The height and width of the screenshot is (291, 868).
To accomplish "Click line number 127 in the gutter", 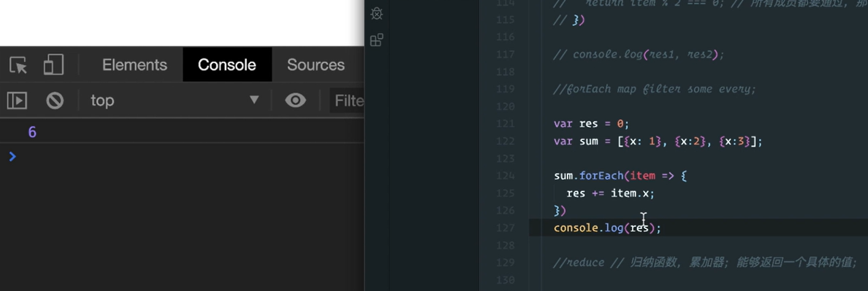I will tap(506, 228).
